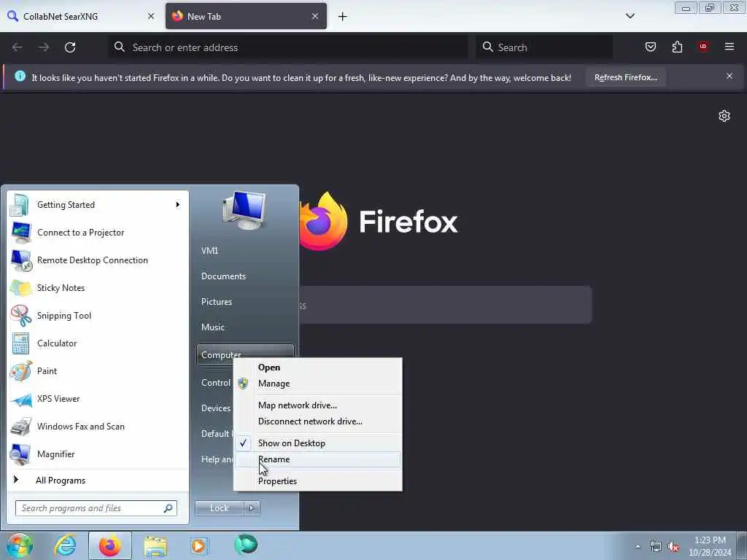Click the toolbar Search box
The width and height of the screenshot is (747, 560).
click(x=544, y=47)
